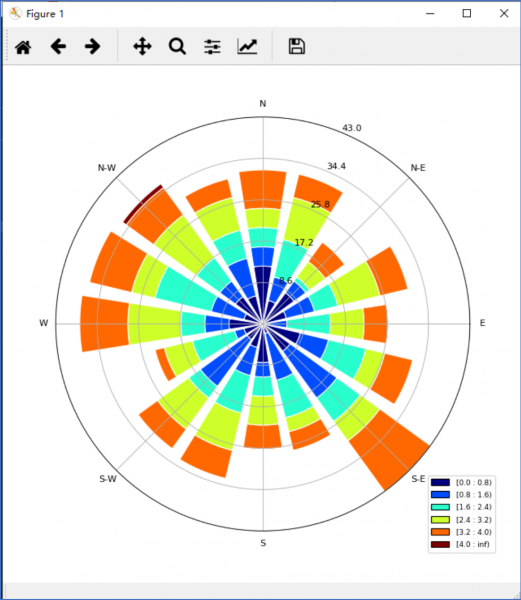521x600 pixels.
Task: Click the 43.0 radial tick label
Action: [x=352, y=128]
